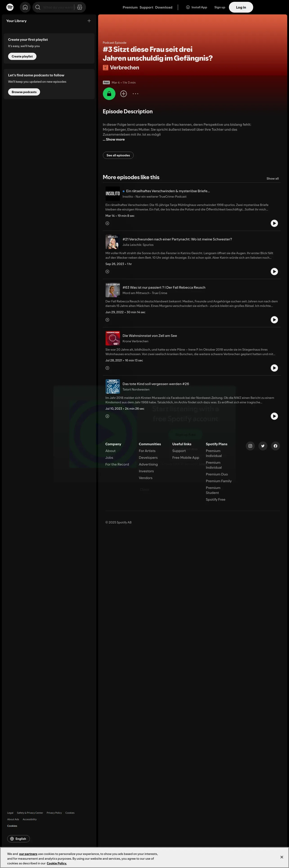
Task: Open Premium Duo plan link
Action: pos(217,474)
